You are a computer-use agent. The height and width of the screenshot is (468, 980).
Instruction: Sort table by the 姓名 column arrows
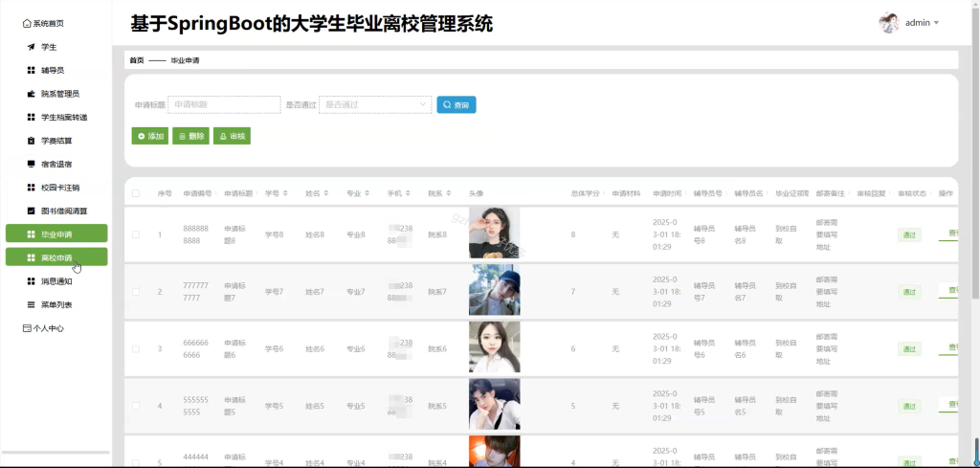[x=326, y=193]
